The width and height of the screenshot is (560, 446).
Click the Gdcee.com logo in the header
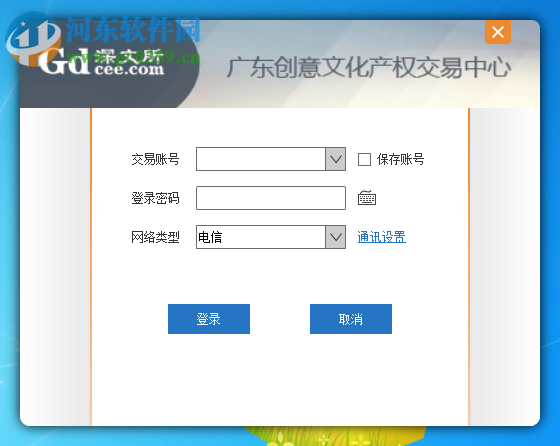tap(102, 61)
